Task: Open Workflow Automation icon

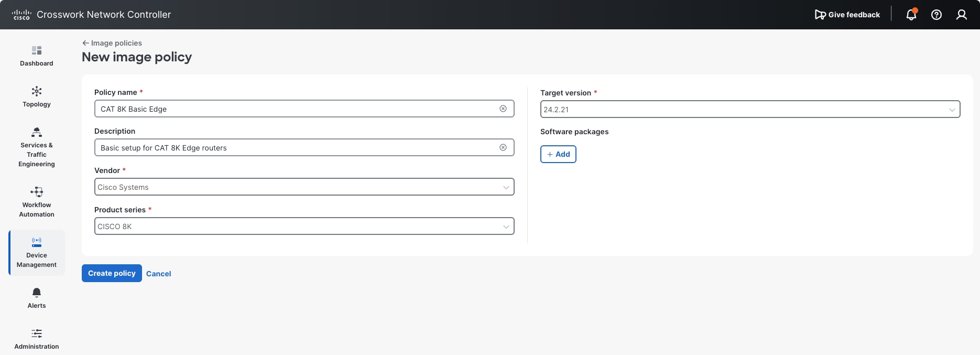Action: (x=37, y=192)
